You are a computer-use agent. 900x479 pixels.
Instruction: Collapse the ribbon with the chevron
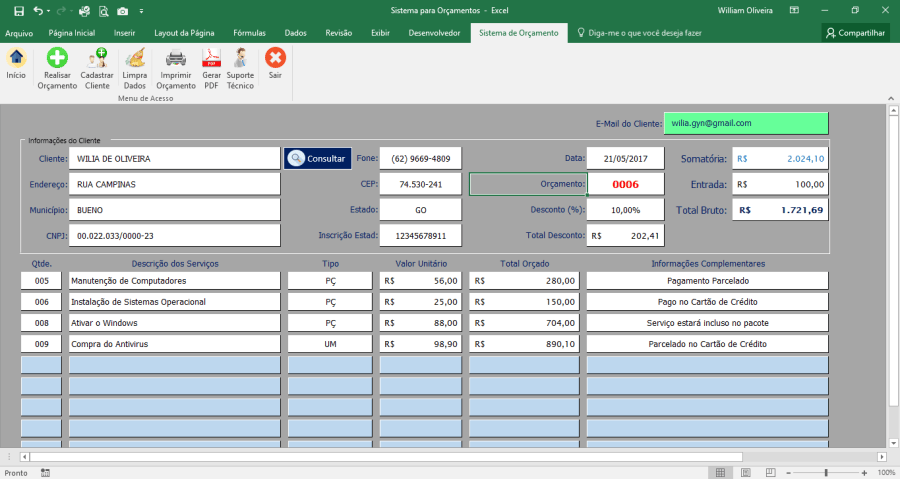pyautogui.click(x=891, y=99)
